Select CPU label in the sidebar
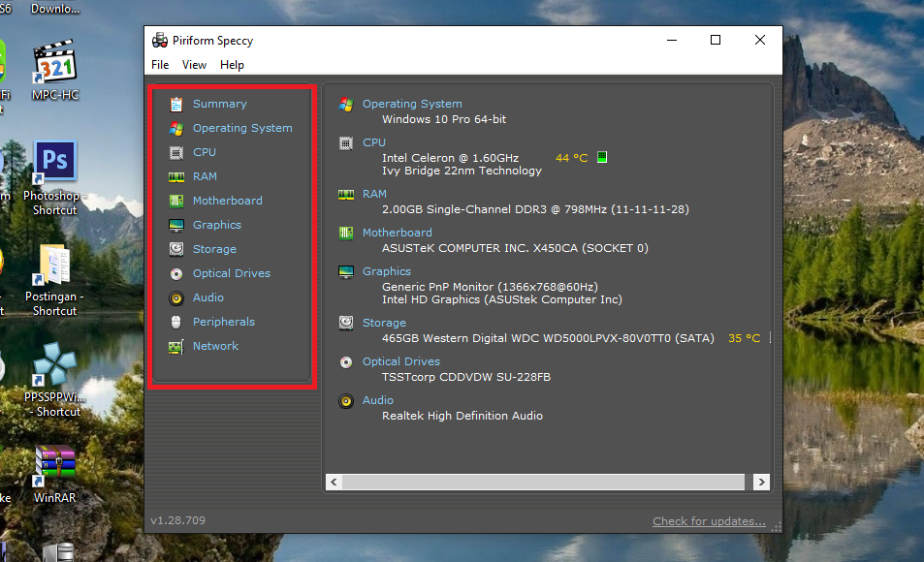Image resolution: width=924 pixels, height=562 pixels. tap(205, 152)
